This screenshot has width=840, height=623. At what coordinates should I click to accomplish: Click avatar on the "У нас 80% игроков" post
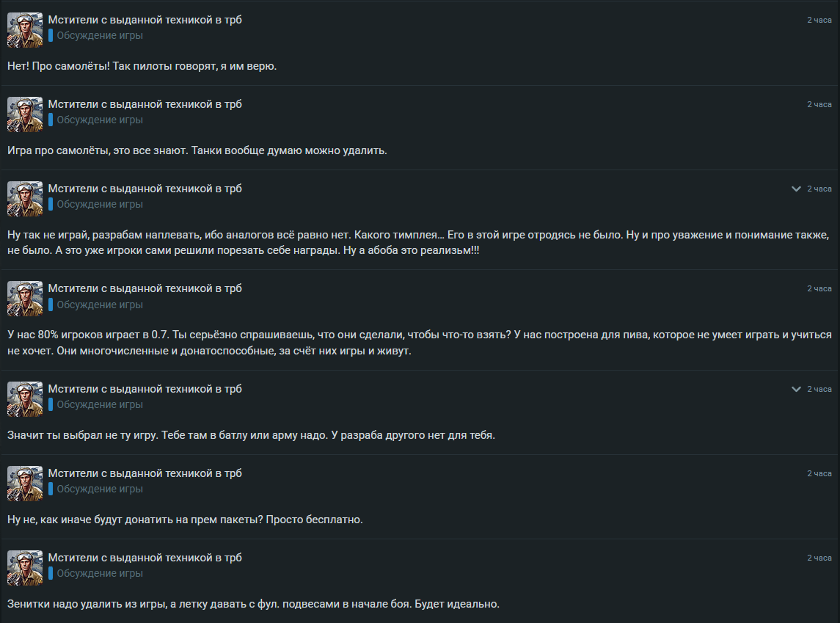coord(25,299)
